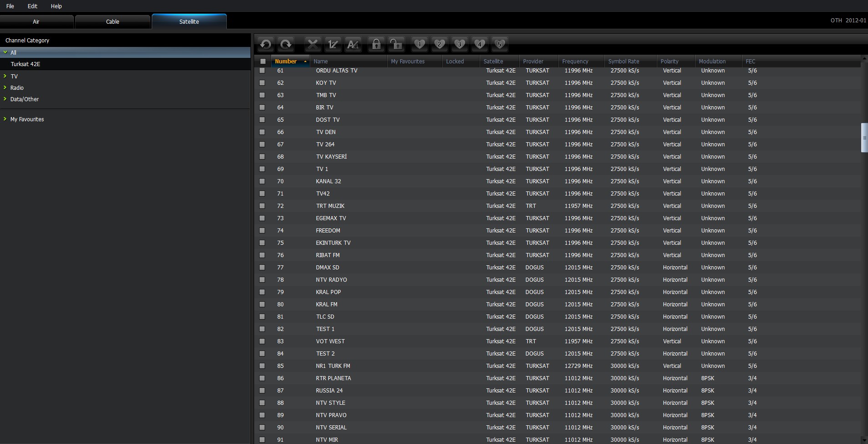Viewport: 868px width, 444px height.
Task: Add to Favourites 1 heart icon
Action: click(x=419, y=44)
